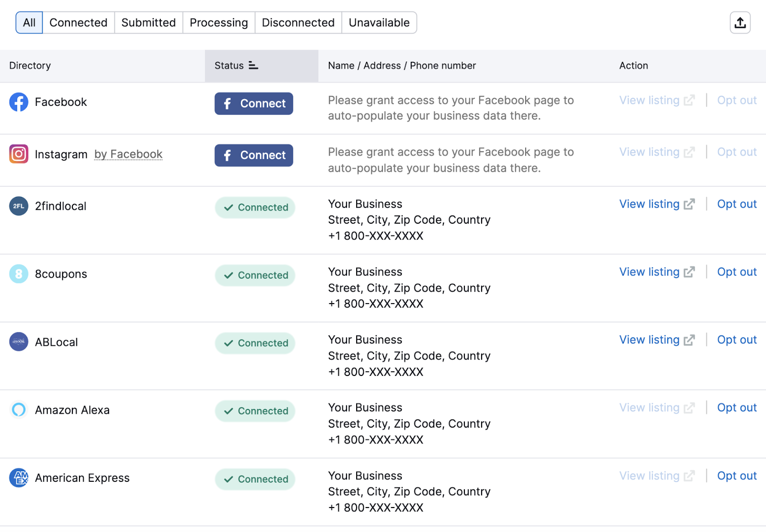Click the 2findlocal logo icon
Viewport: 766px width, 532px height.
(19, 206)
